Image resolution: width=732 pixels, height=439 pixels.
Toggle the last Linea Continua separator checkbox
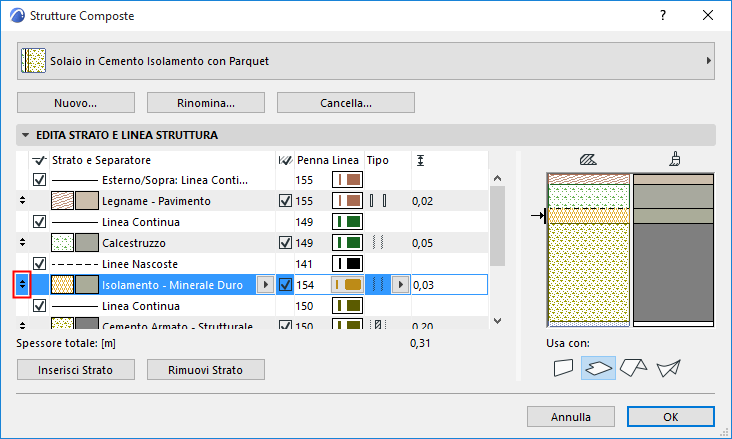coord(39,305)
